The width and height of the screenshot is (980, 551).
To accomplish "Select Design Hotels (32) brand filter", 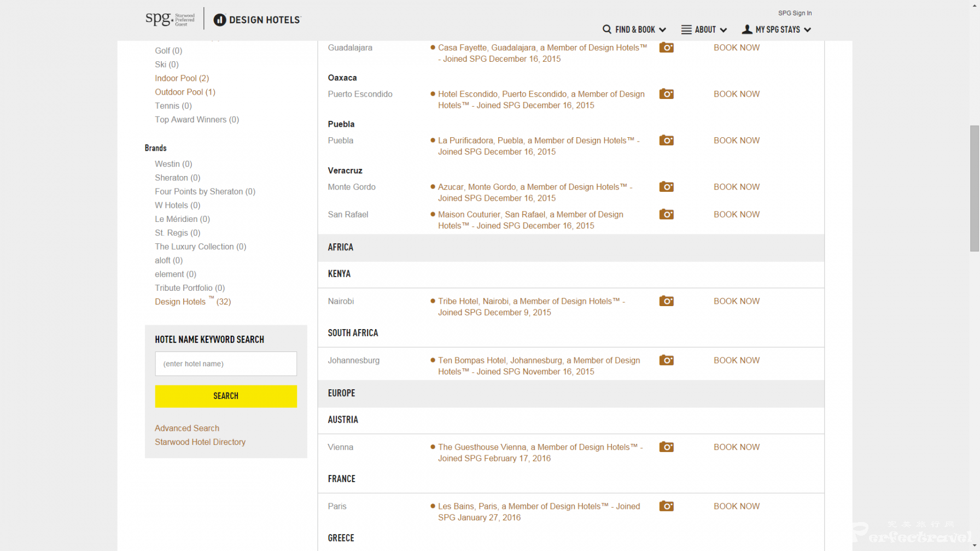I will (x=192, y=301).
